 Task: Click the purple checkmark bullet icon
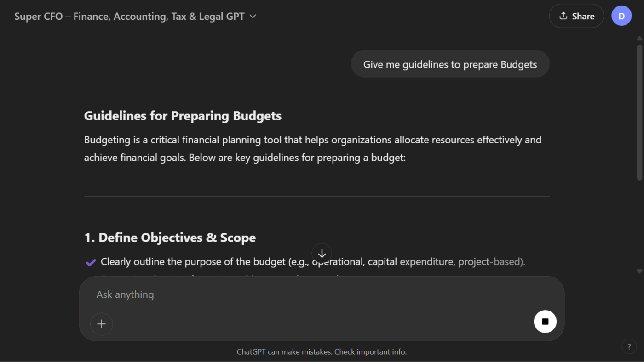coord(91,262)
